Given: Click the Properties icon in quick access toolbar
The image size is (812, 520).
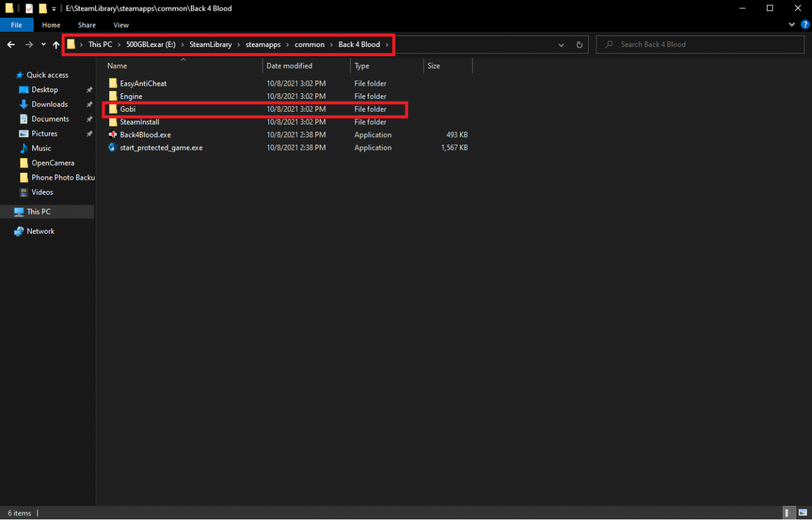Looking at the screenshot, I should pyautogui.click(x=29, y=8).
